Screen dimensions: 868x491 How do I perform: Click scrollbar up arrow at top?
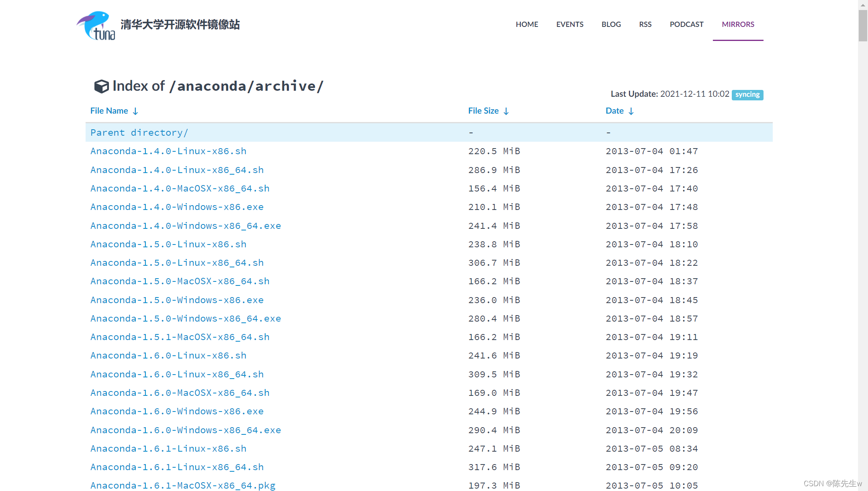863,4
